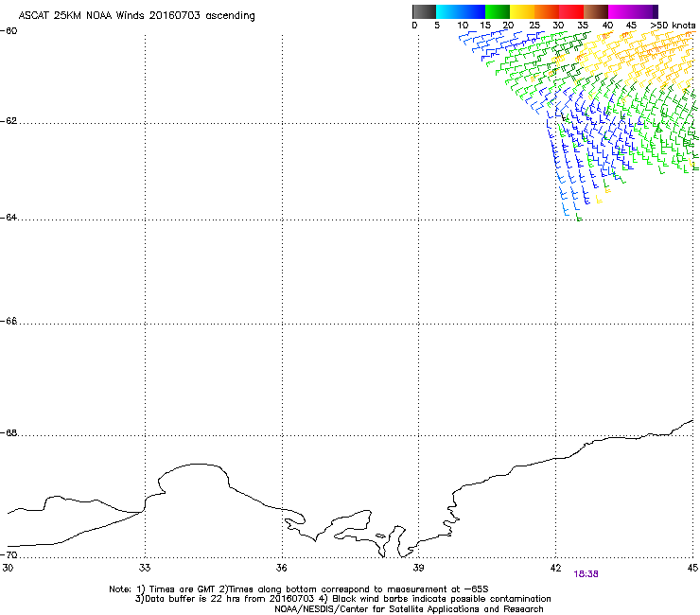Screen dimensions: 700x615
Task: Click the '30' longitude axis label
Action: click(x=8, y=568)
